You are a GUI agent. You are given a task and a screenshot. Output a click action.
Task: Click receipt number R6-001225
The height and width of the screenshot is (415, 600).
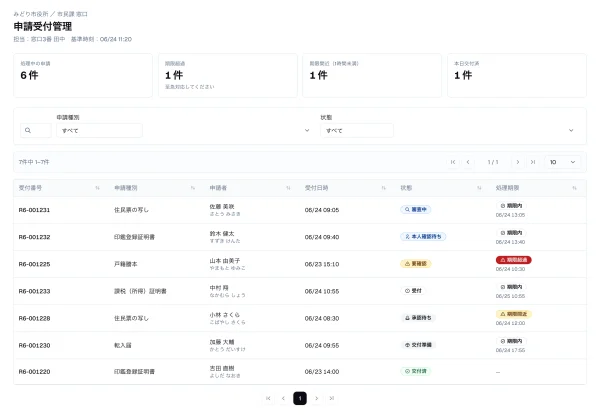(34, 264)
